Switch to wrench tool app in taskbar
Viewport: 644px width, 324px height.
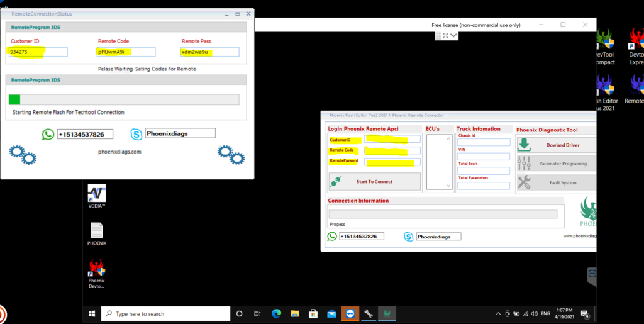click(369, 314)
